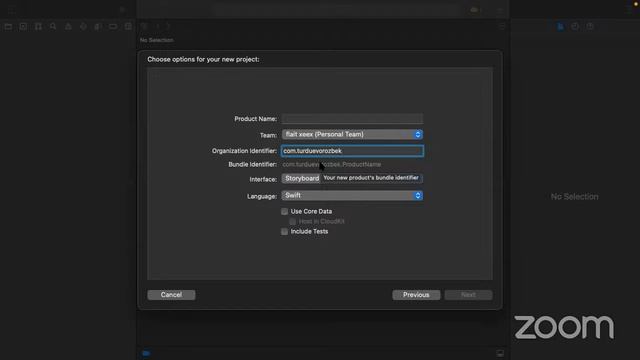Enable the Use Core Data checkbox
Screen dimensions: 640x360
284,211
